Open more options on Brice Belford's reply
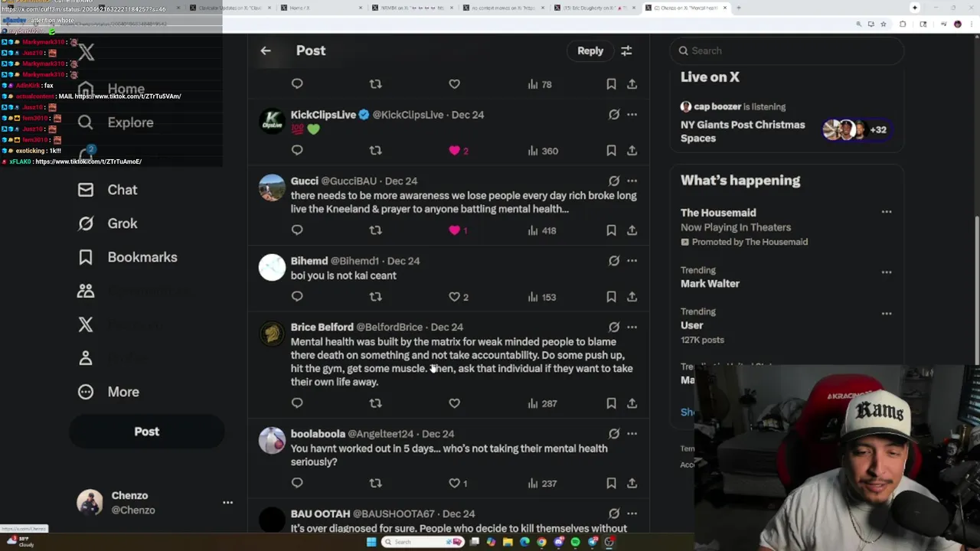This screenshot has width=980, height=551. [x=632, y=328]
